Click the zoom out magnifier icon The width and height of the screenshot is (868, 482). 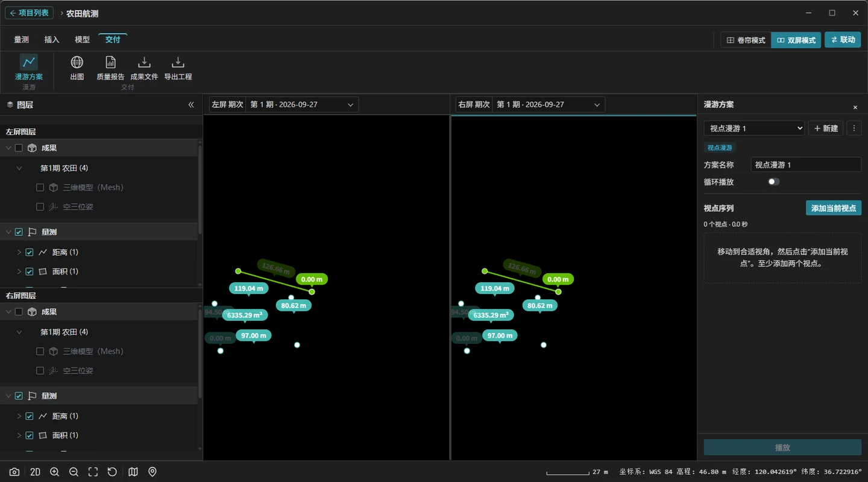tap(74, 472)
